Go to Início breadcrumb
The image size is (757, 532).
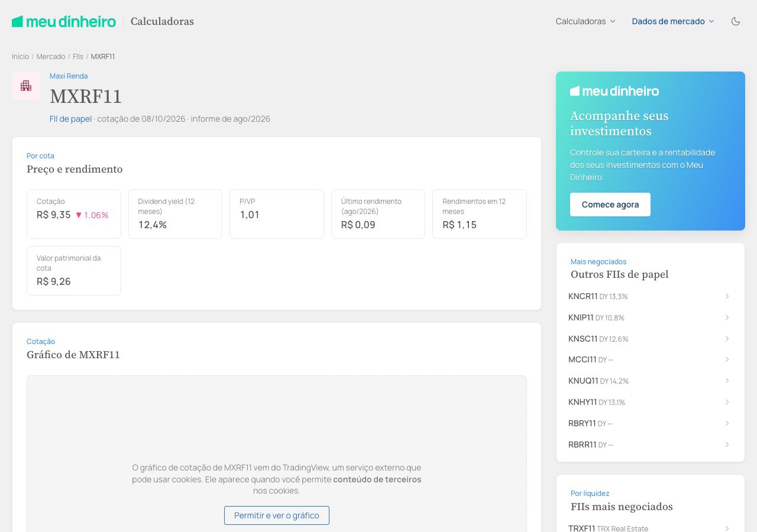(x=20, y=57)
